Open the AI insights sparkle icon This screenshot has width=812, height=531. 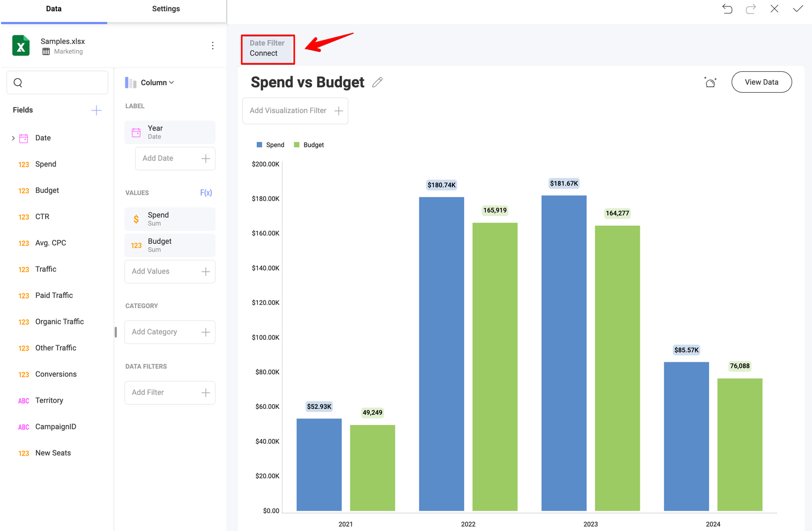pos(710,82)
